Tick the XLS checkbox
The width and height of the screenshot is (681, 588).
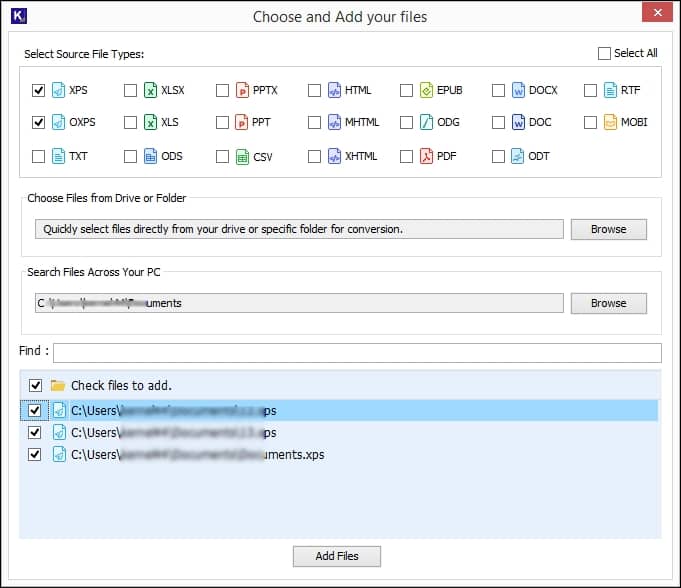tap(130, 122)
